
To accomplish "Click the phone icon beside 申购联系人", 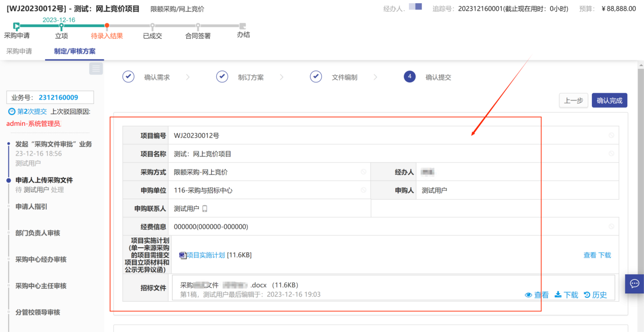I will (x=204, y=209).
